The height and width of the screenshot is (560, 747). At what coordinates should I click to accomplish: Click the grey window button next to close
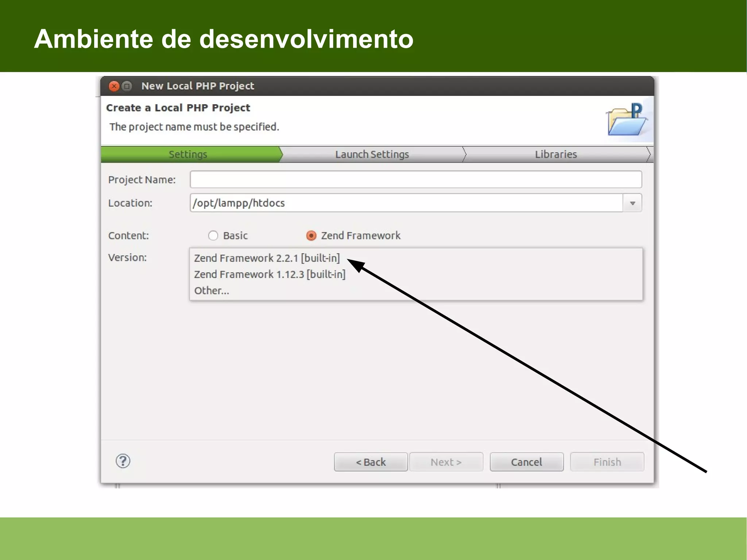(x=127, y=86)
